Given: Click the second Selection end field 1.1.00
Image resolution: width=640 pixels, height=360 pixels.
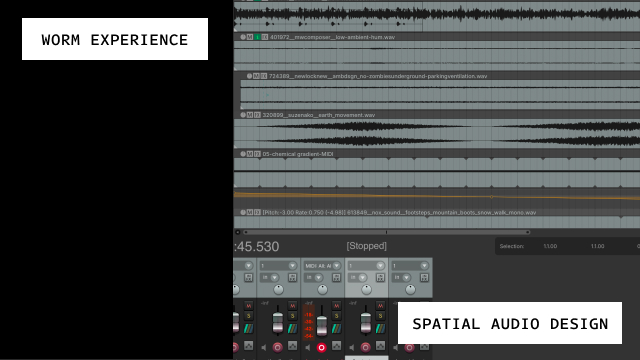Looking at the screenshot, I should [598, 246].
